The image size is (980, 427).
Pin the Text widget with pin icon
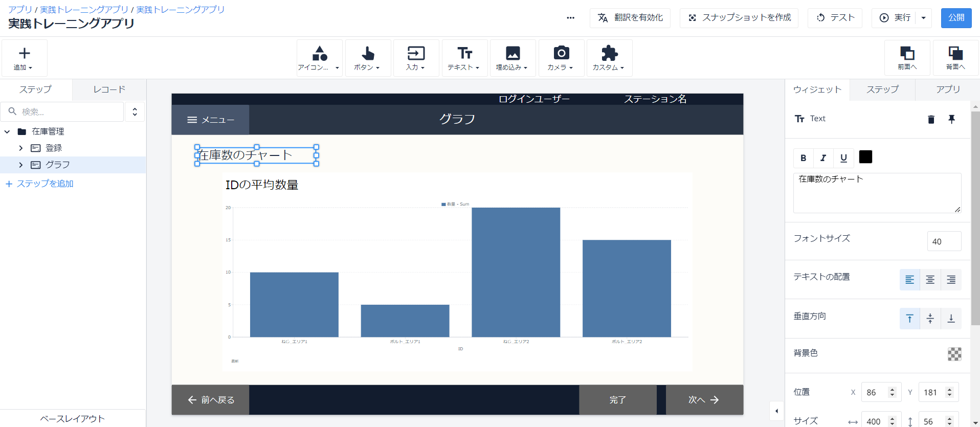pyautogui.click(x=951, y=119)
